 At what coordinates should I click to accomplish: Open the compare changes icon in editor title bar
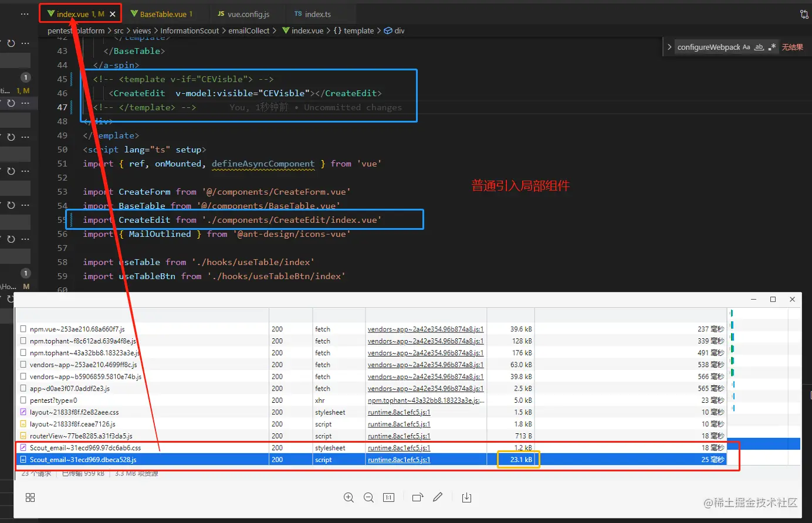pyautogui.click(x=804, y=14)
